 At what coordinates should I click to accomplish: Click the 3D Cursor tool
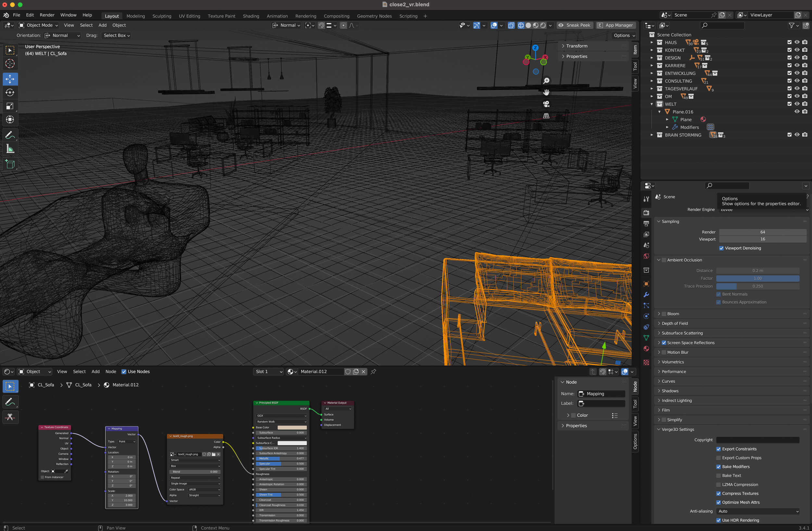pos(10,64)
